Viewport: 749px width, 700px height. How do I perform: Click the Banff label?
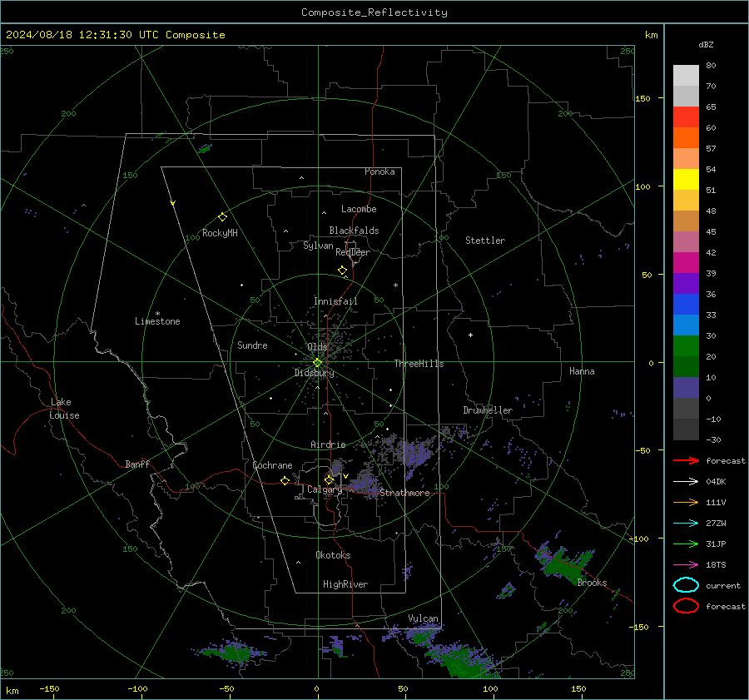(137, 464)
